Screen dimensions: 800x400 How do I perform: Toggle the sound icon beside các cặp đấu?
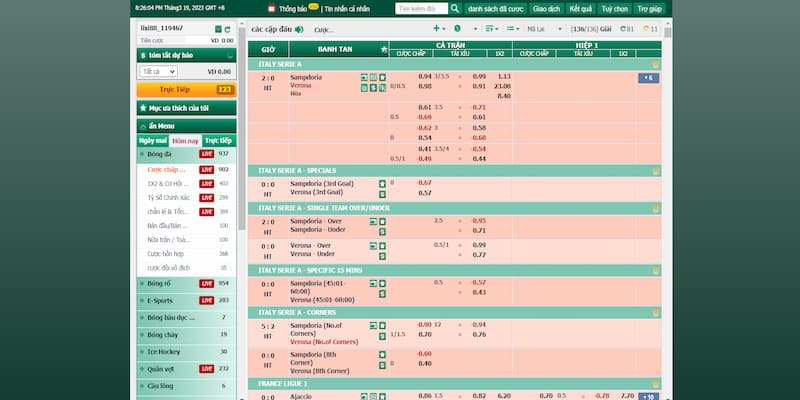coord(299,30)
